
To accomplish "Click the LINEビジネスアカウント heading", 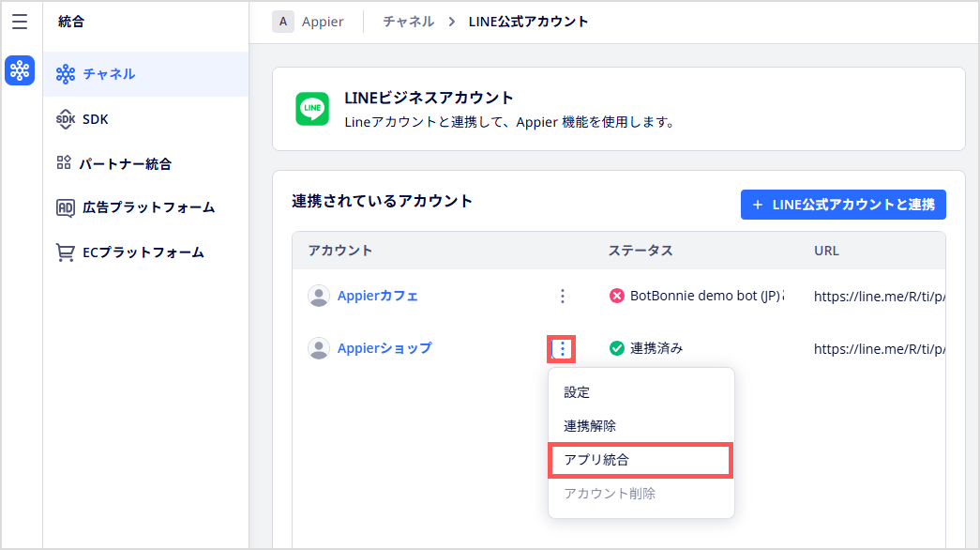I will click(429, 98).
